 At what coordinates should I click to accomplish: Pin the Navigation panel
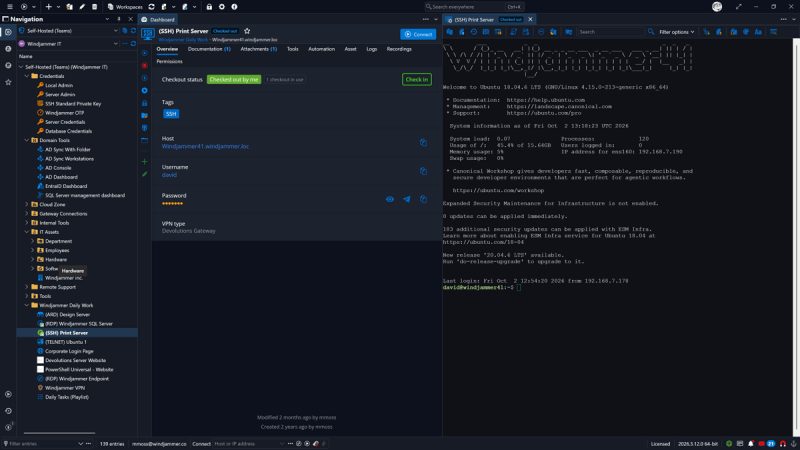point(119,19)
